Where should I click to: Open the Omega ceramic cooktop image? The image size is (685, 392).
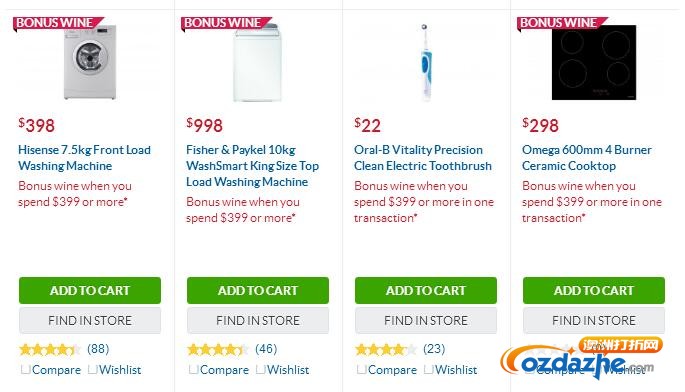point(594,62)
